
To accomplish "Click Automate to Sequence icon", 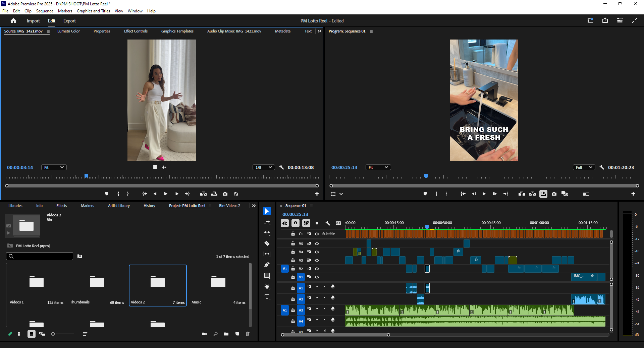I will click(x=205, y=334).
